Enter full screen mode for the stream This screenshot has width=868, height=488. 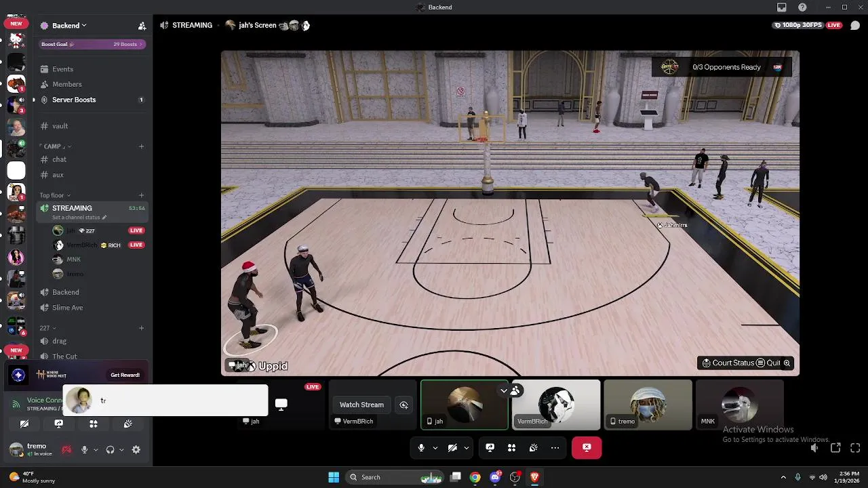click(x=855, y=448)
